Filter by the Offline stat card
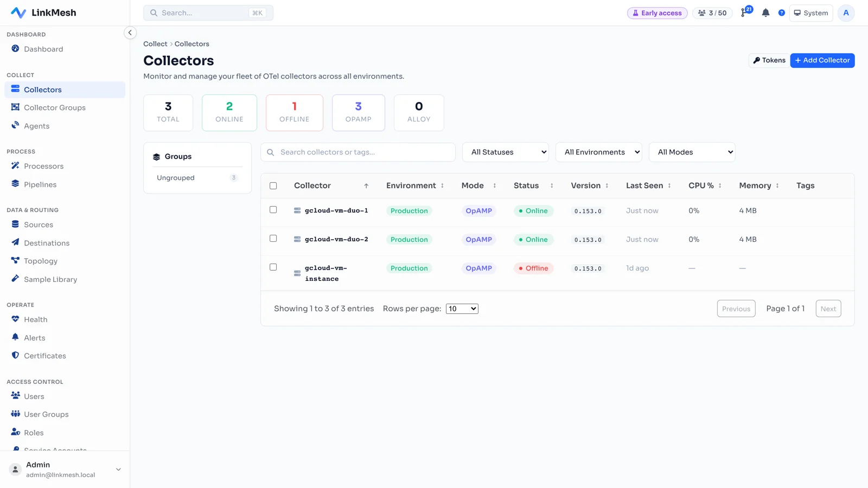The width and height of the screenshot is (868, 488). [295, 113]
